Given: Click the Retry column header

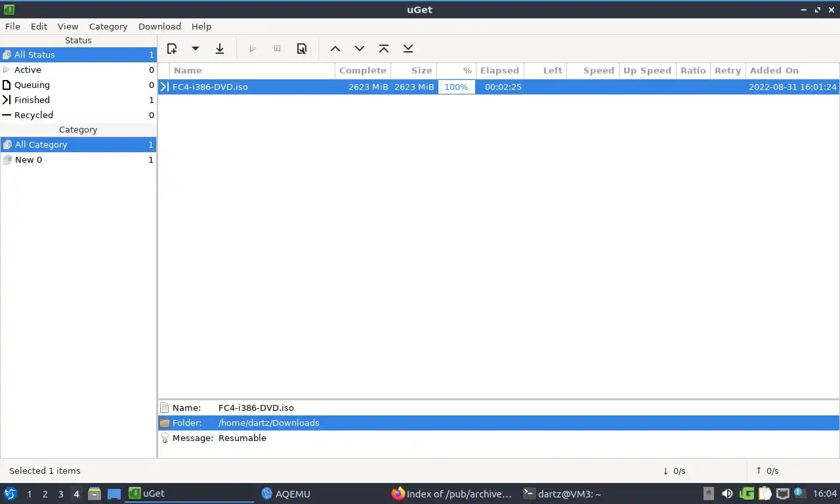Looking at the screenshot, I should tap(728, 70).
